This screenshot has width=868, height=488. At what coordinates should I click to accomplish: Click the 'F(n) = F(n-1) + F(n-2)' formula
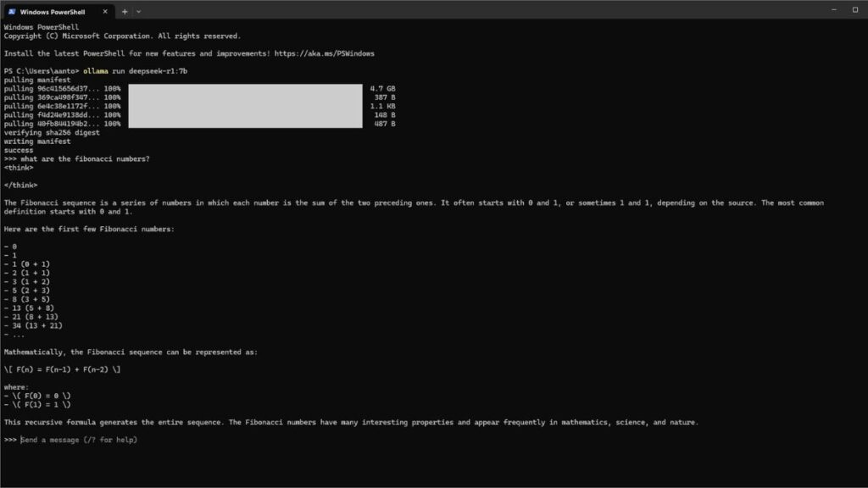pyautogui.click(x=62, y=369)
